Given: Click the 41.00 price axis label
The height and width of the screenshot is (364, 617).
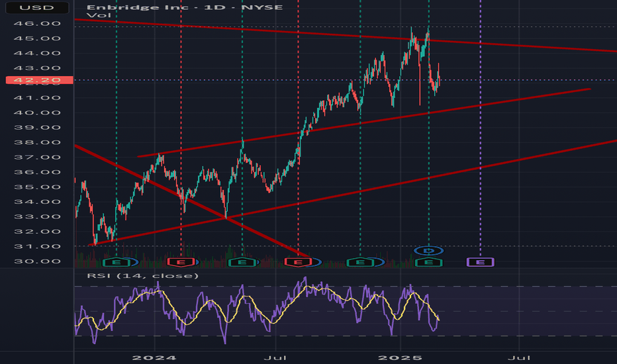Looking at the screenshot, I should (37, 97).
